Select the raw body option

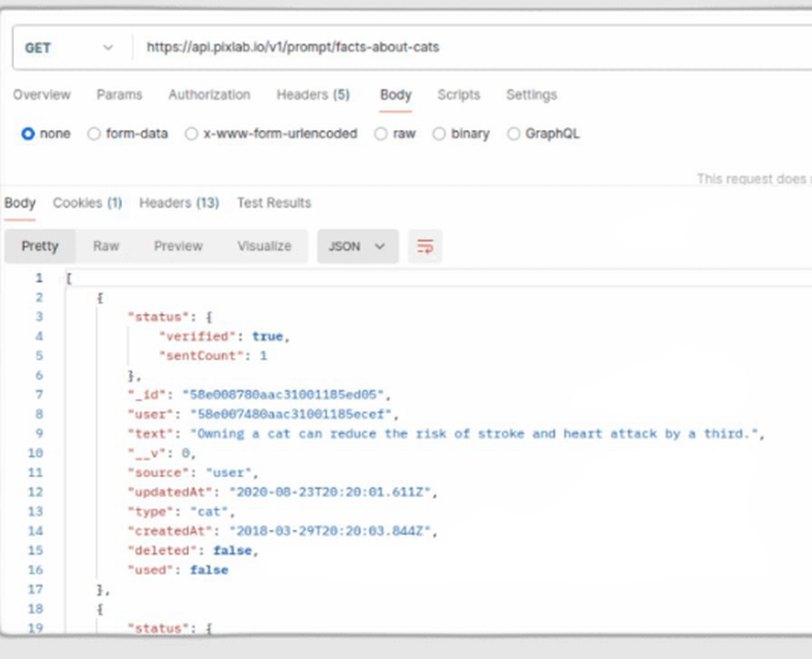click(395, 134)
